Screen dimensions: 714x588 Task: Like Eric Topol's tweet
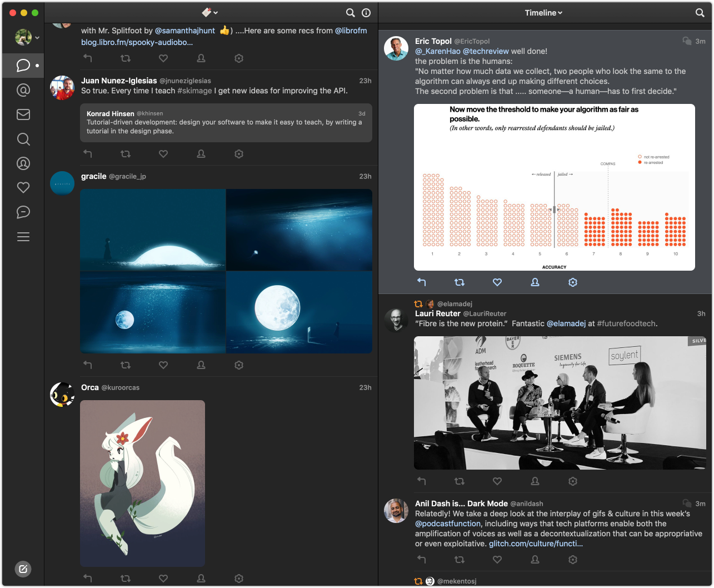(497, 282)
